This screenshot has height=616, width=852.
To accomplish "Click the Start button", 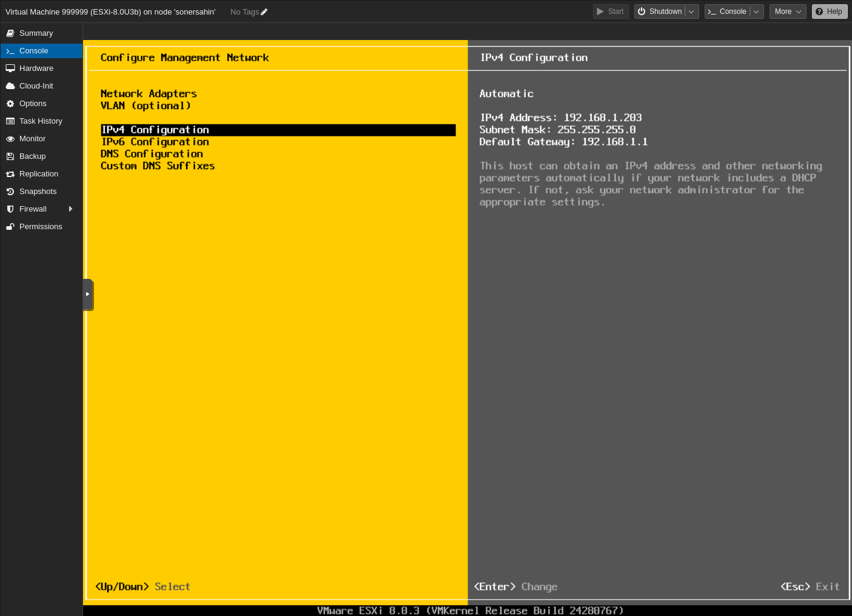I will (x=611, y=12).
